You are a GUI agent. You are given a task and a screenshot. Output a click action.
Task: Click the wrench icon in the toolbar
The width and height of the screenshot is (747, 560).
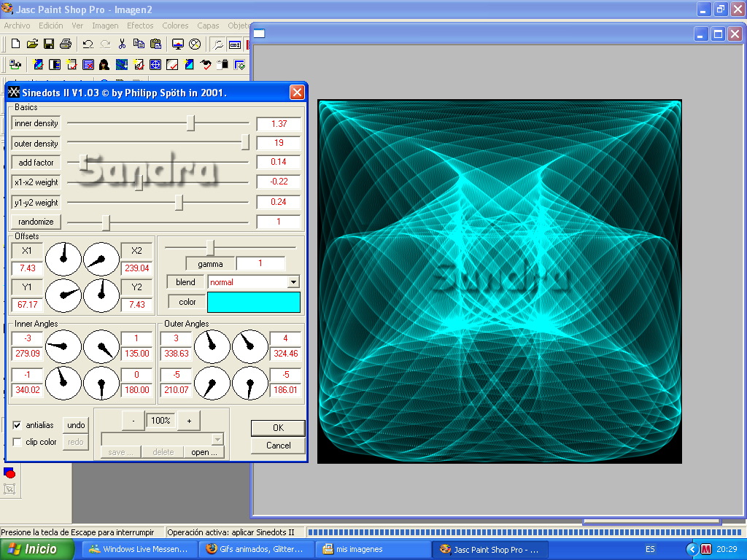[217, 44]
